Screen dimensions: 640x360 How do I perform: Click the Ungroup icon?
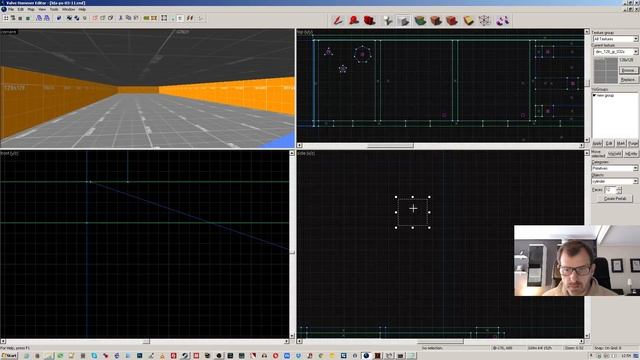pyautogui.click(x=77, y=18)
